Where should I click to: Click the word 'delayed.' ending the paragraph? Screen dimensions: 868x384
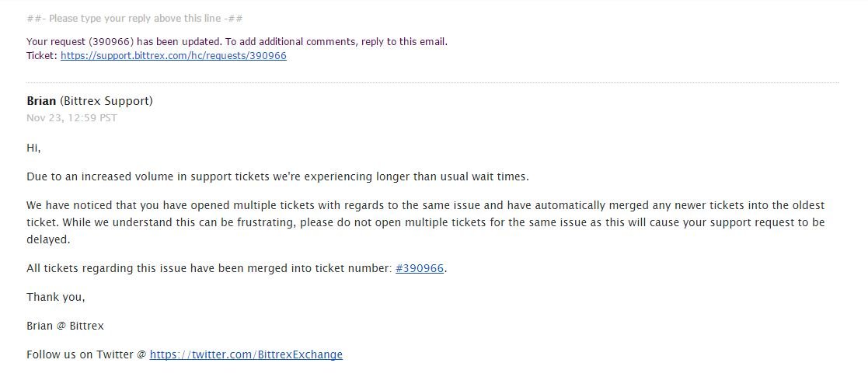[49, 240]
